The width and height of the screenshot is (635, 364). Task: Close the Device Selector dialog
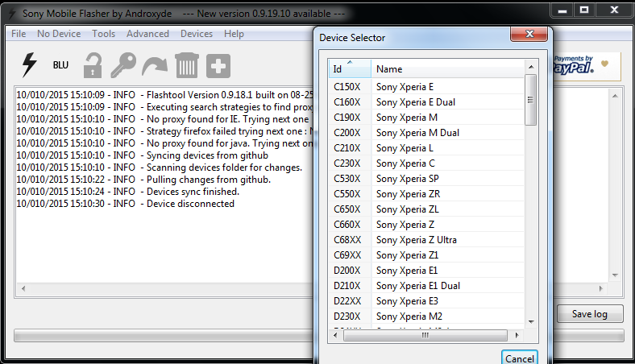[529, 34]
